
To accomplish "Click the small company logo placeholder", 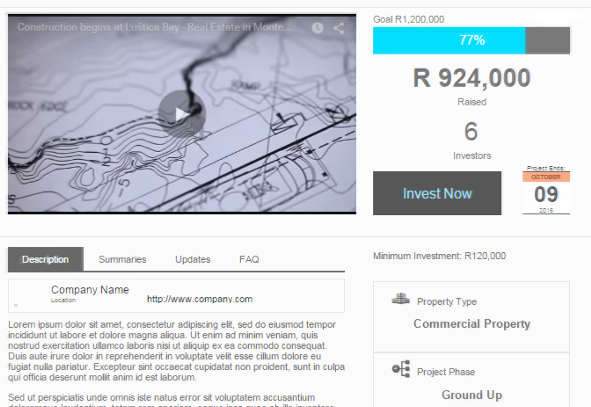I will coord(16,305).
